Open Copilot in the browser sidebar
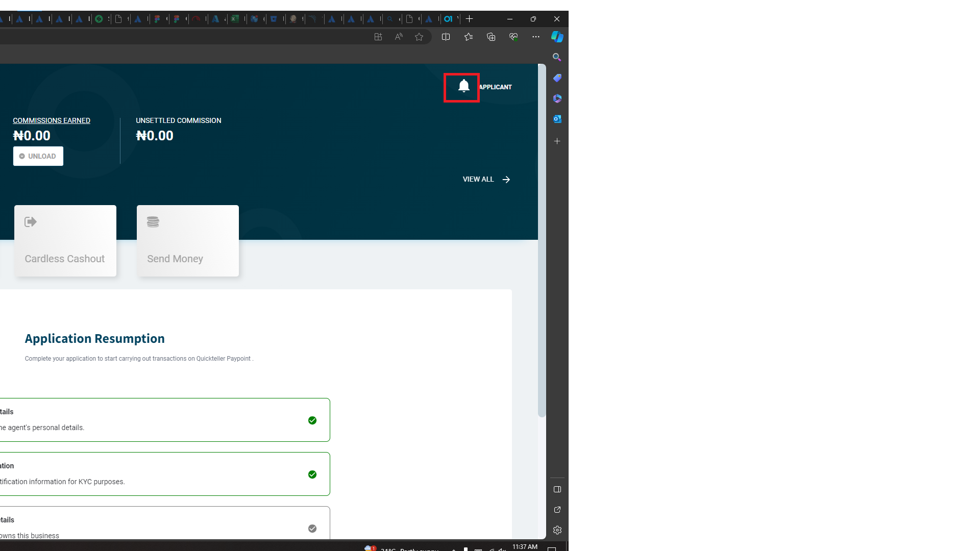 click(x=557, y=37)
